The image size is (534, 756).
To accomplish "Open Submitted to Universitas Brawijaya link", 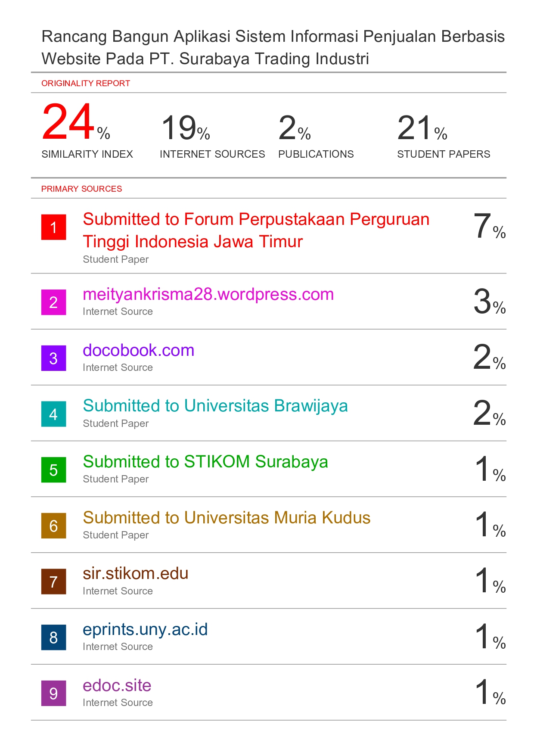I will pyautogui.click(x=215, y=406).
